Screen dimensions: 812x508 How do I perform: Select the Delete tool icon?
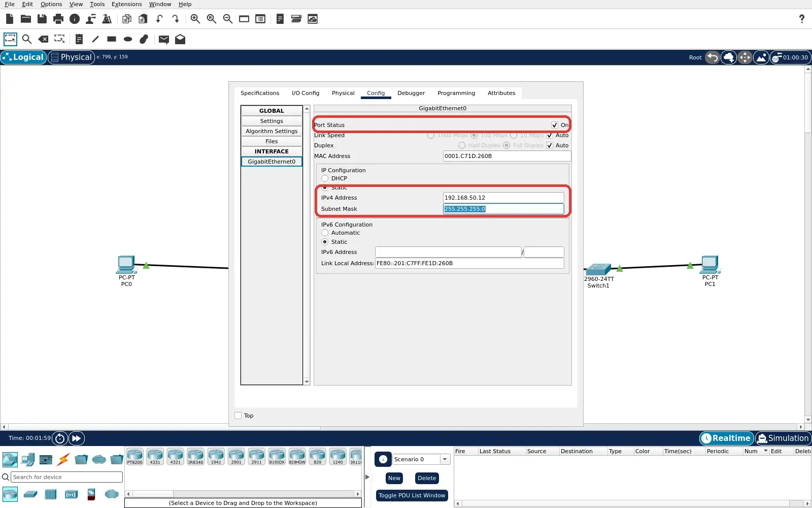pyautogui.click(x=43, y=39)
